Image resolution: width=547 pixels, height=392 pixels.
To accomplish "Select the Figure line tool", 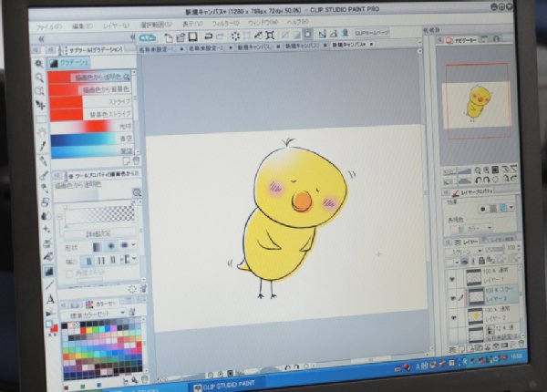I will pos(49,285).
